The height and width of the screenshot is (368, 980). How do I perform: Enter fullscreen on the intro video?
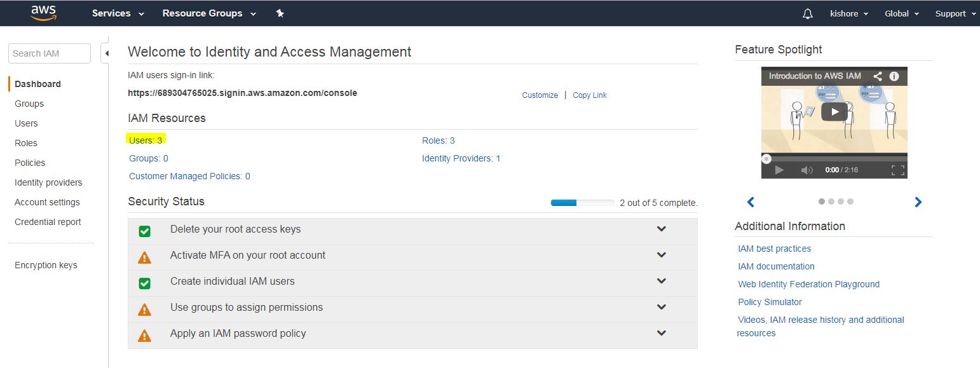pyautogui.click(x=897, y=170)
